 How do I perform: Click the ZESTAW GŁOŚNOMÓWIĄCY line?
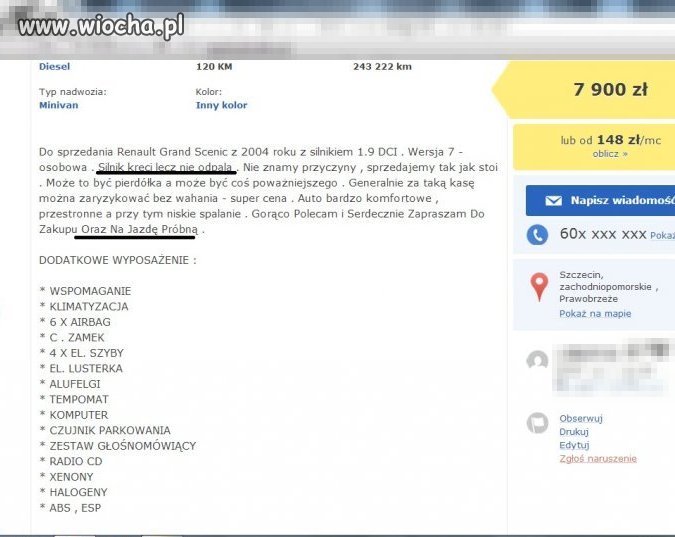point(118,446)
